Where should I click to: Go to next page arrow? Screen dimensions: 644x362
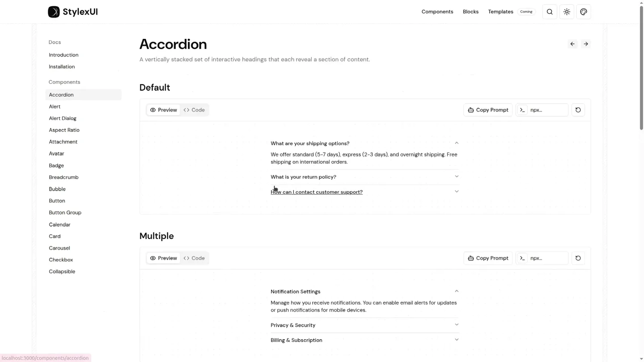pyautogui.click(x=586, y=44)
